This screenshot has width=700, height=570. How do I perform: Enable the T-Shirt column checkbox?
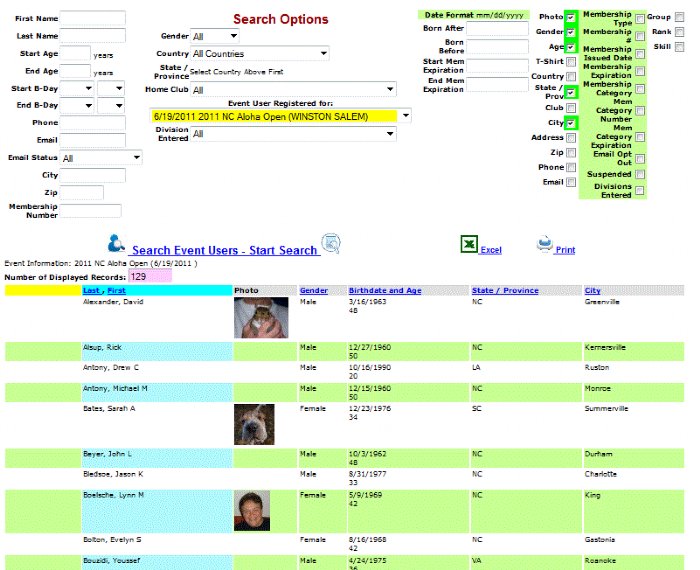[x=571, y=62]
